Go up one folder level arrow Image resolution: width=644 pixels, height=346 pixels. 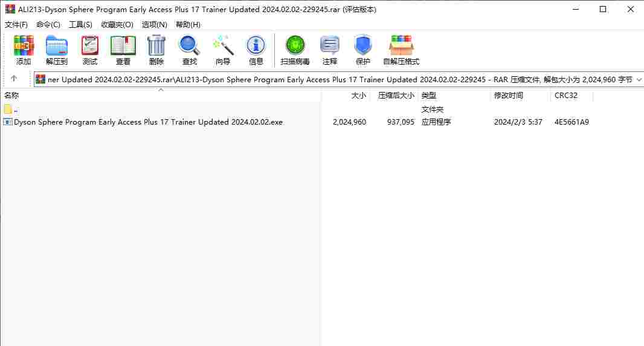tap(14, 78)
